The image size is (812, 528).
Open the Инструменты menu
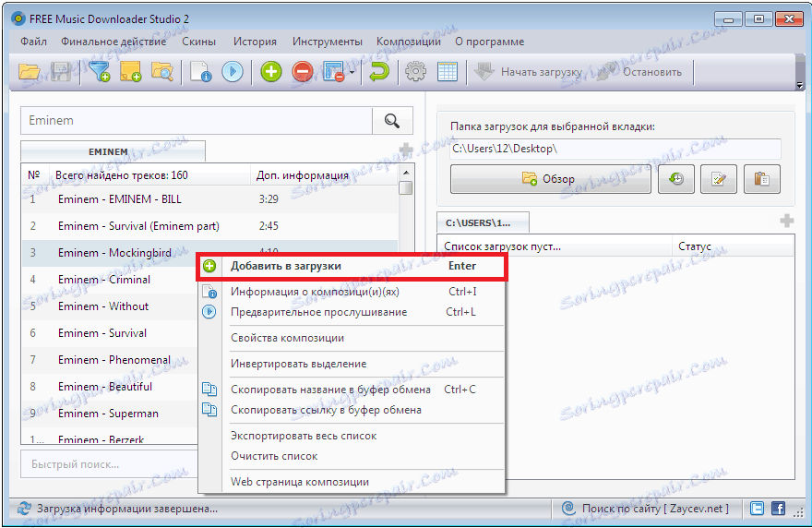328,42
